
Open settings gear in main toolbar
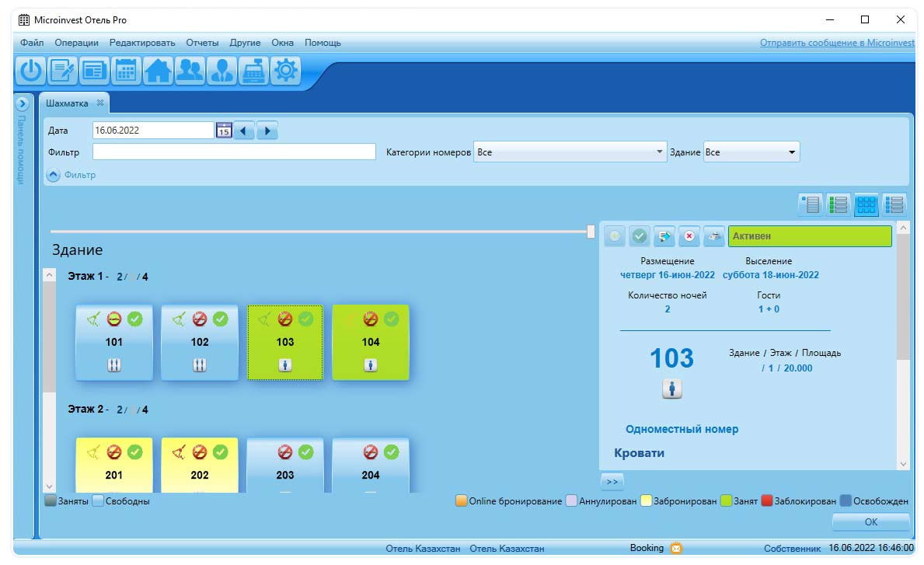(x=286, y=71)
